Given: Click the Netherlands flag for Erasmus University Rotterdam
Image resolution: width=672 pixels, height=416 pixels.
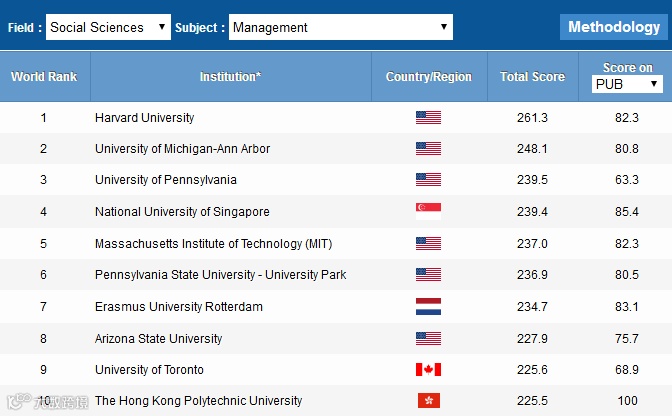Looking at the screenshot, I should [x=428, y=307].
